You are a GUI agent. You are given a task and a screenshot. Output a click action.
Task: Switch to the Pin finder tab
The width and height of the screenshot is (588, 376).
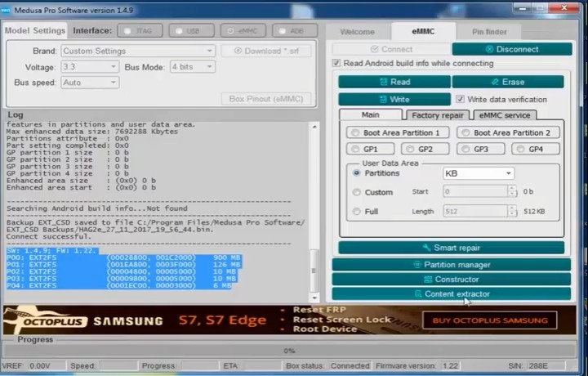click(489, 32)
